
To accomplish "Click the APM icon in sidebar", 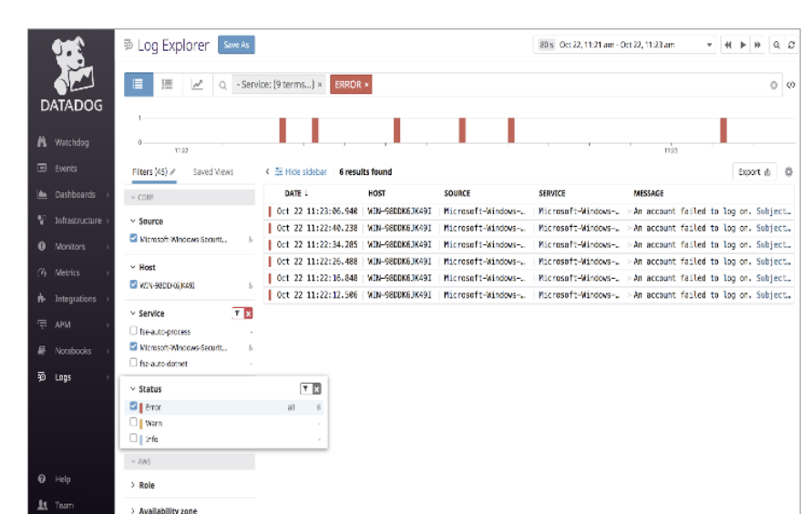I will pyautogui.click(x=42, y=324).
